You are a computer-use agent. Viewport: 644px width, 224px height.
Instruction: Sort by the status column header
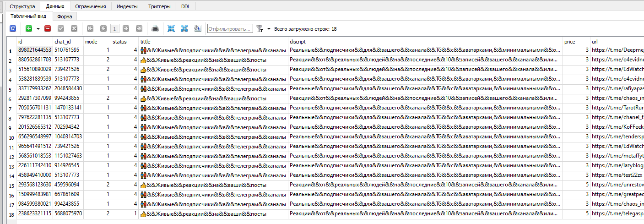tap(124, 41)
